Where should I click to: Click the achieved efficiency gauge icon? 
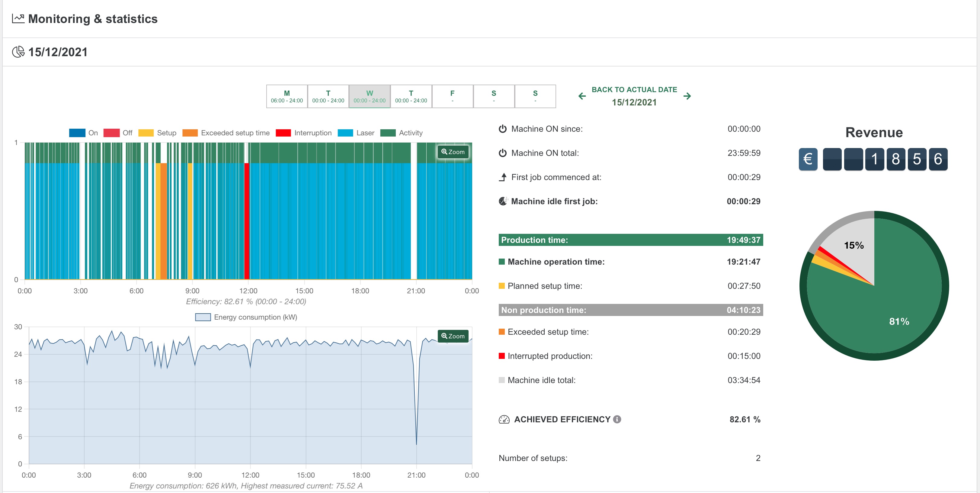point(504,420)
